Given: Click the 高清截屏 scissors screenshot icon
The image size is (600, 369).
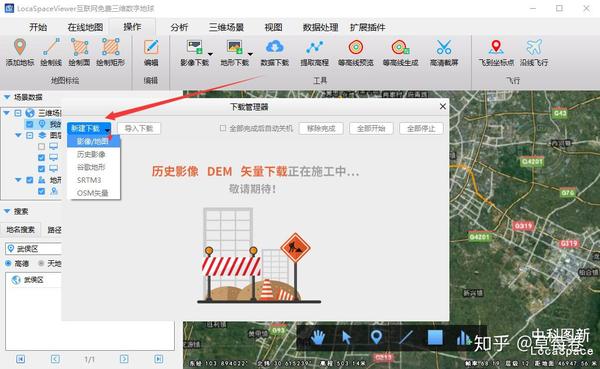Looking at the screenshot, I should [444, 47].
